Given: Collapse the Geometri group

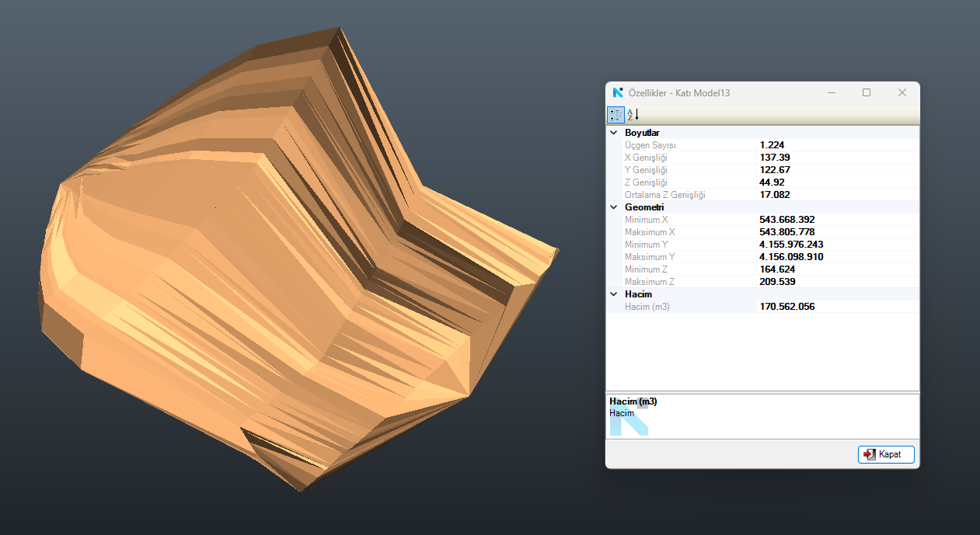Looking at the screenshot, I should (x=613, y=207).
